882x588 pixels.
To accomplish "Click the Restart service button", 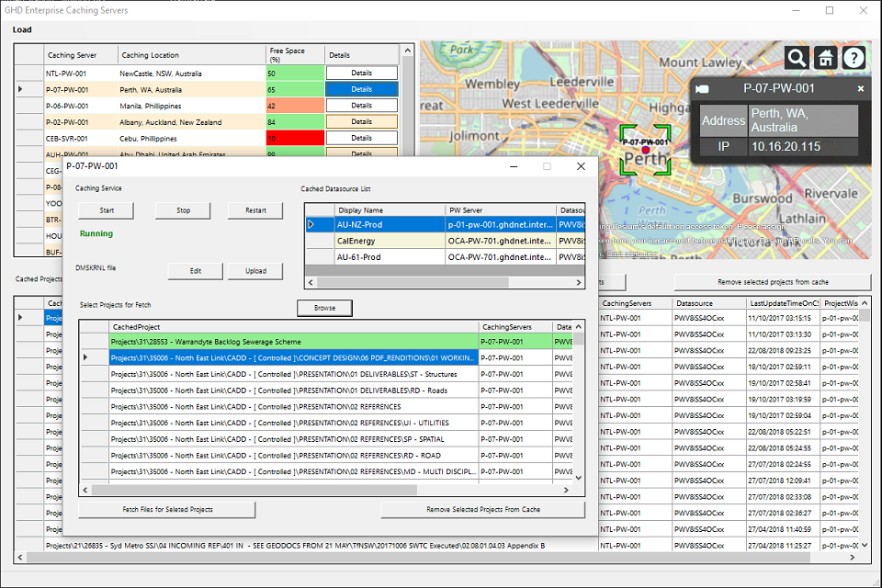I will pos(256,210).
